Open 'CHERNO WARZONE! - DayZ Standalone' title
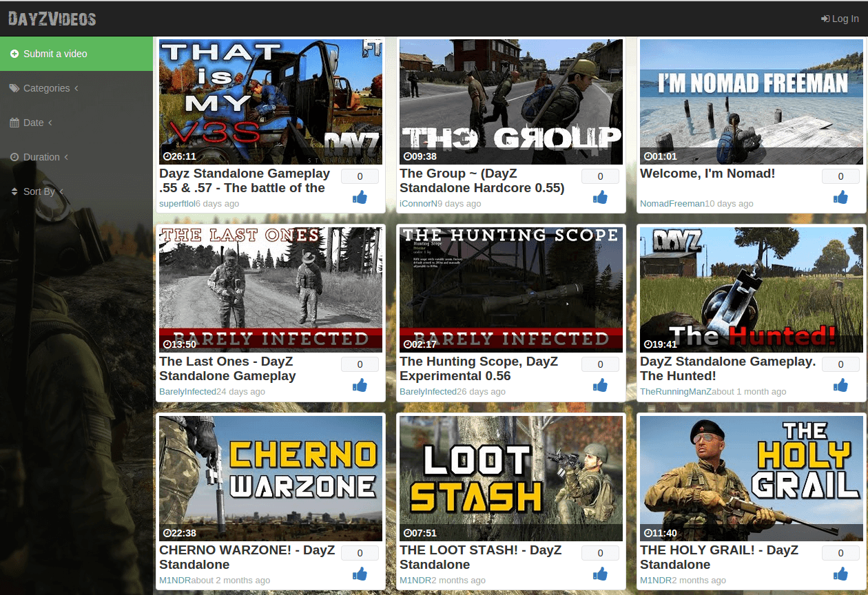This screenshot has height=595, width=868. tap(247, 557)
